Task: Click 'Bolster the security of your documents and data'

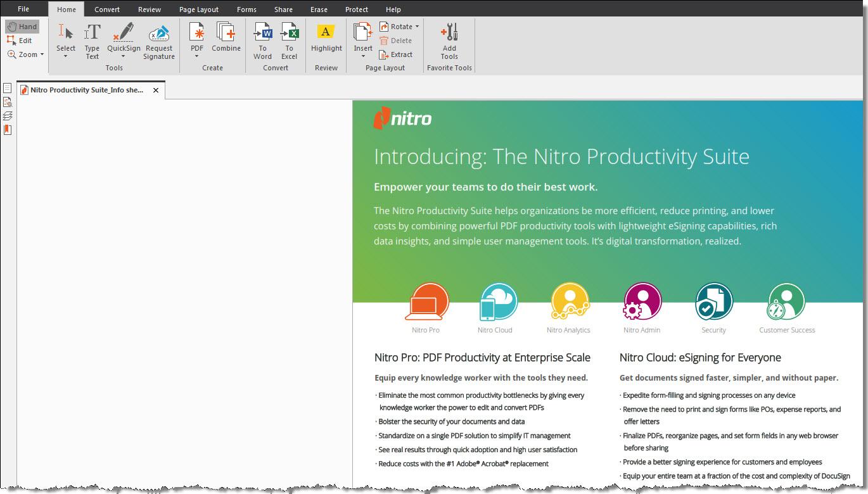Action: [x=451, y=422]
